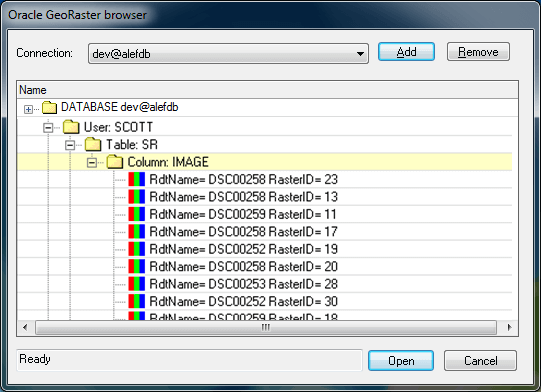Select the 'User: SCOTT' tree label
541x392 pixels.
click(118, 127)
